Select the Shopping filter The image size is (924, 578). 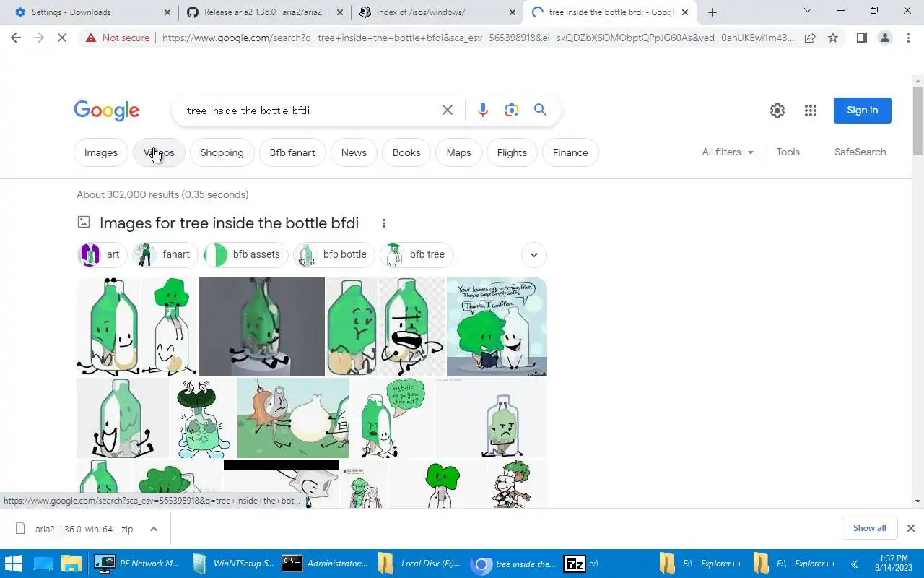(x=222, y=152)
